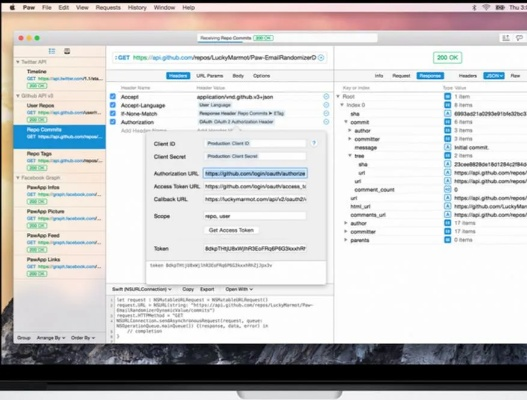Click the string type icon on html_url row

click(x=448, y=206)
